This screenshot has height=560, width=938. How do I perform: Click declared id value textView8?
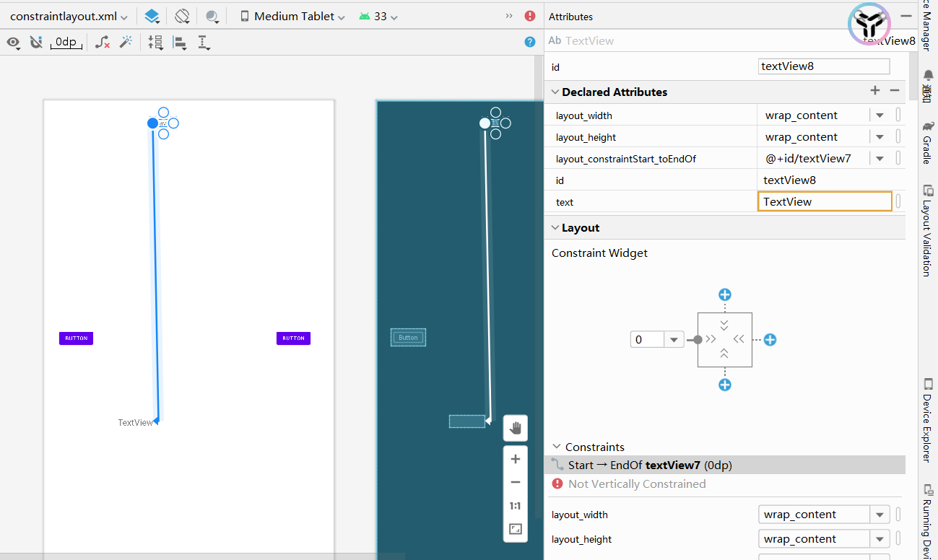[x=789, y=180]
